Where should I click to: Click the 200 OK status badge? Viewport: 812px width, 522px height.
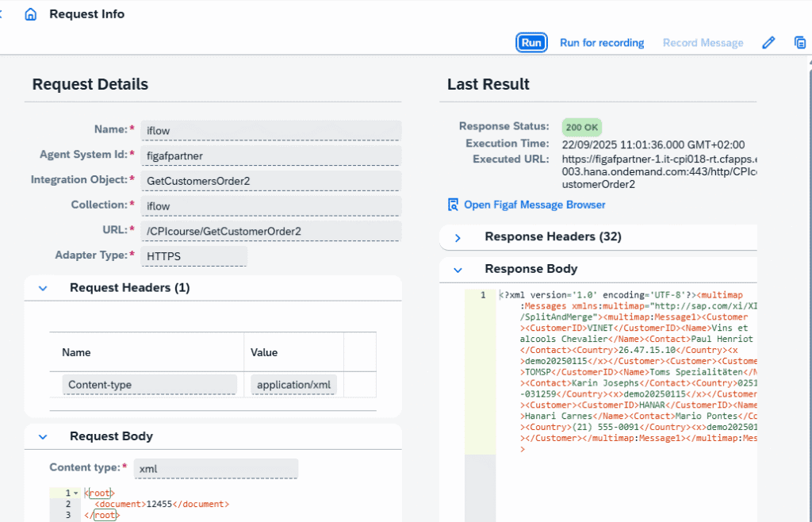tap(581, 127)
